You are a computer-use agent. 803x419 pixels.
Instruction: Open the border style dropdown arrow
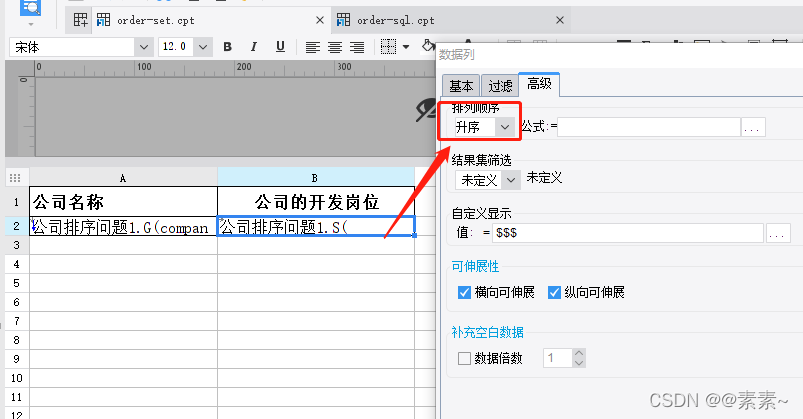pos(406,47)
